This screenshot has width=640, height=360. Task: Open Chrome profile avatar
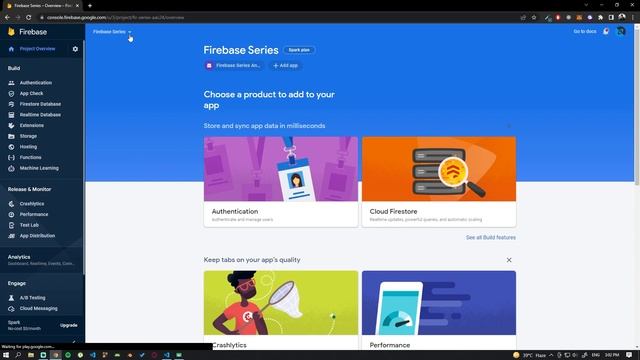pos(622,17)
